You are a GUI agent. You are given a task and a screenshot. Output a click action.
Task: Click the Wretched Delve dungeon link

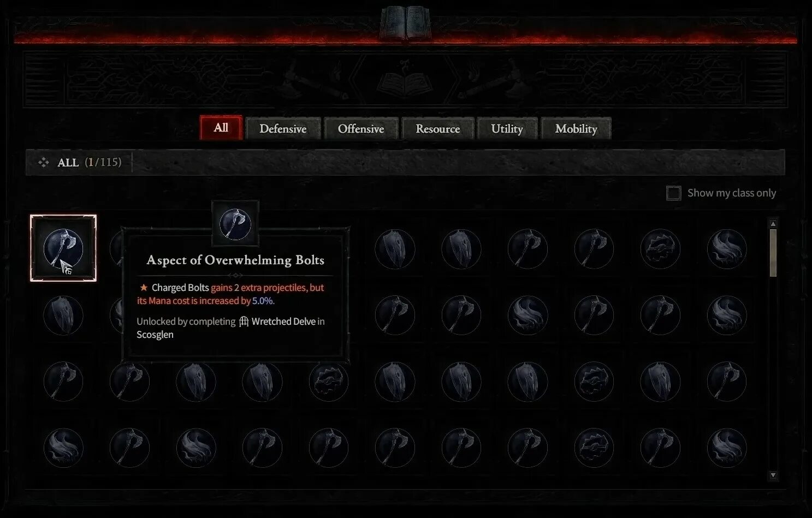tap(283, 321)
